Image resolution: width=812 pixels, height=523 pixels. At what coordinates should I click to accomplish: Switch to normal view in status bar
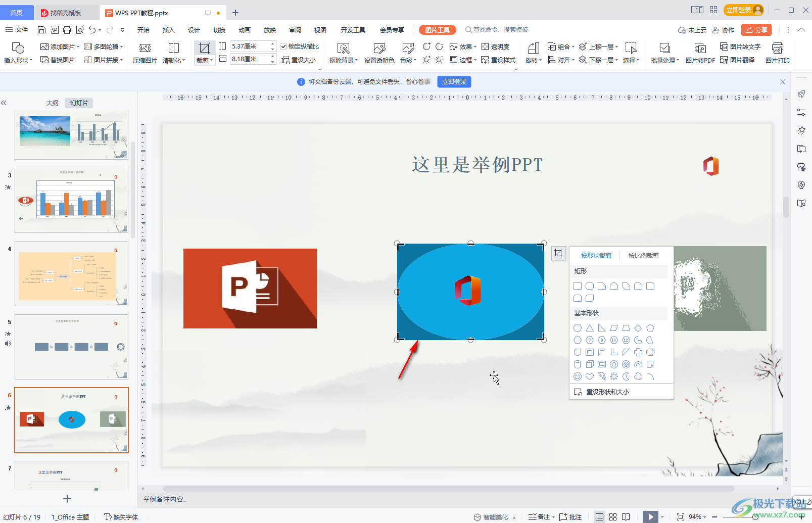click(x=599, y=516)
